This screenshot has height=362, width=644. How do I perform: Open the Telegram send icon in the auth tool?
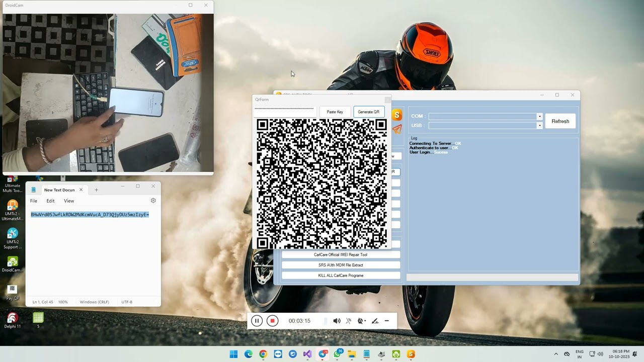[x=397, y=130]
